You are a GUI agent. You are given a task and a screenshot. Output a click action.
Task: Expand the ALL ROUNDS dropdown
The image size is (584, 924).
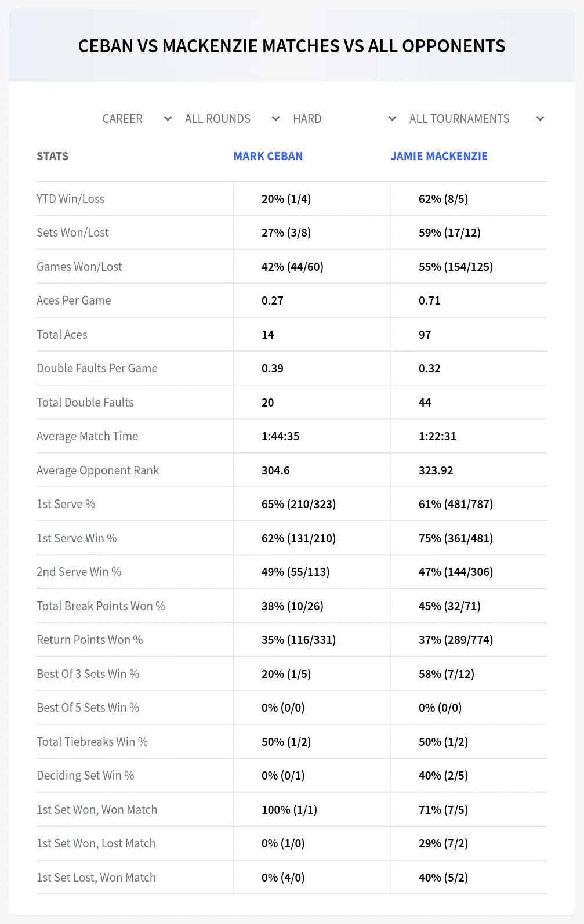pos(232,119)
